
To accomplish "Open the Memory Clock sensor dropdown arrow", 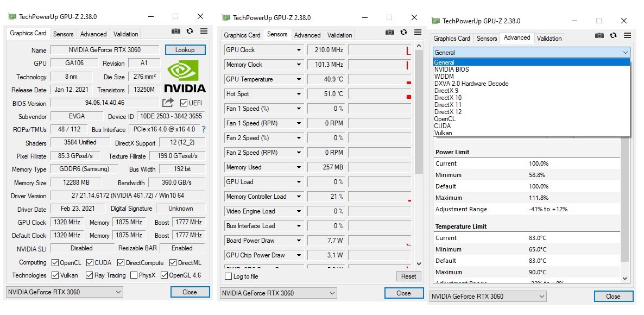I will [299, 65].
